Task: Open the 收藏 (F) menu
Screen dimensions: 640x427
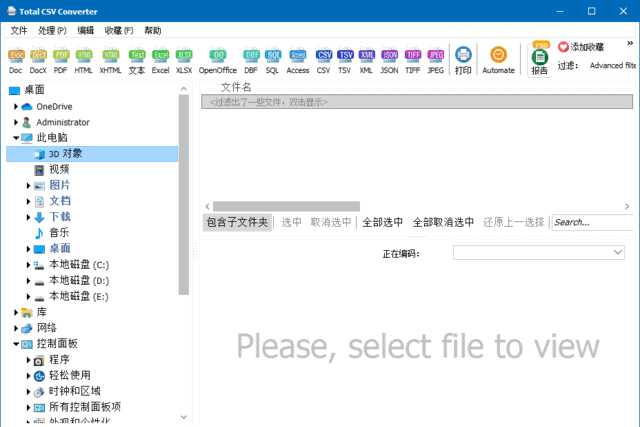Action: click(119, 31)
